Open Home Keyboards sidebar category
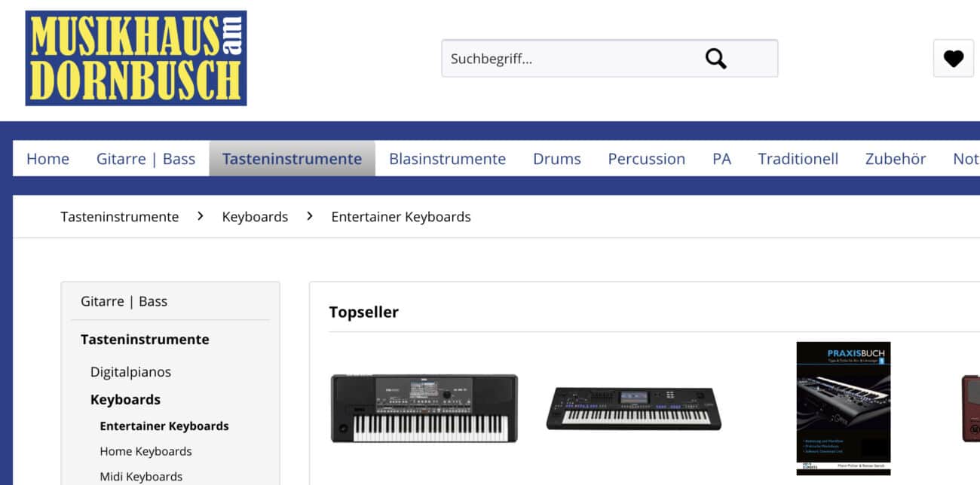The width and height of the screenshot is (980, 485). coord(145,451)
